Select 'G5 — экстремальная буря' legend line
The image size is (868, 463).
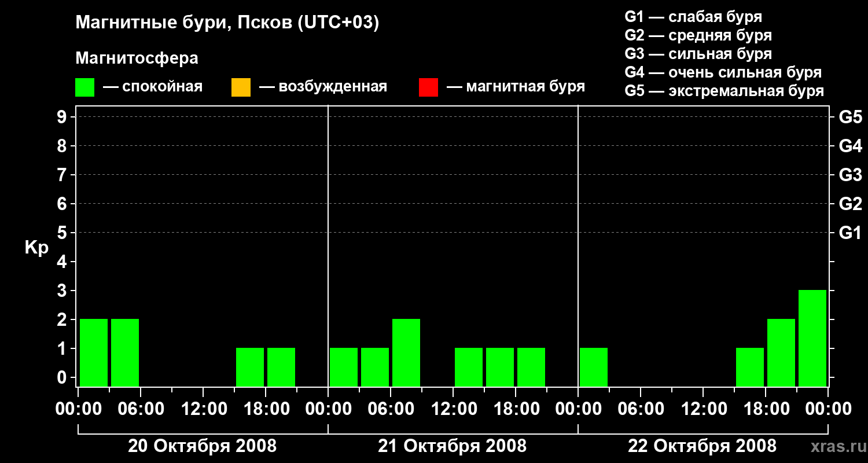[724, 91]
